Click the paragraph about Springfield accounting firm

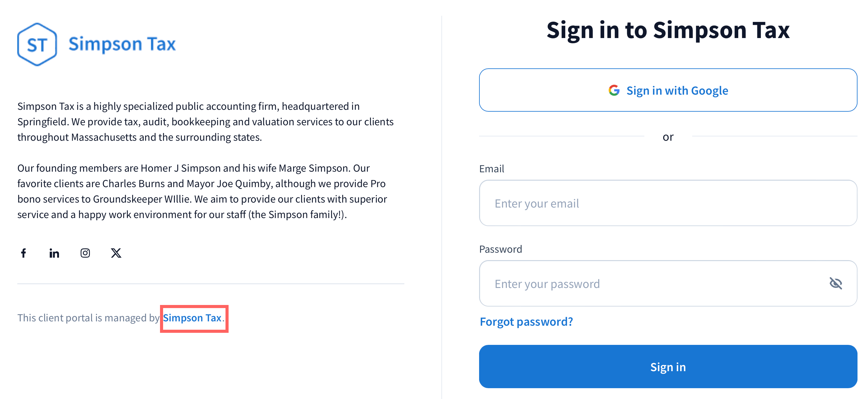click(x=205, y=122)
